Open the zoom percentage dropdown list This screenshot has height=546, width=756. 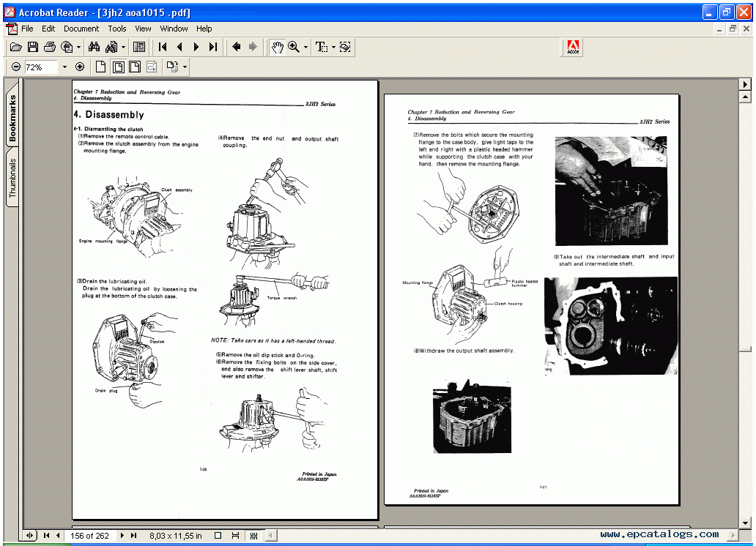(64, 67)
